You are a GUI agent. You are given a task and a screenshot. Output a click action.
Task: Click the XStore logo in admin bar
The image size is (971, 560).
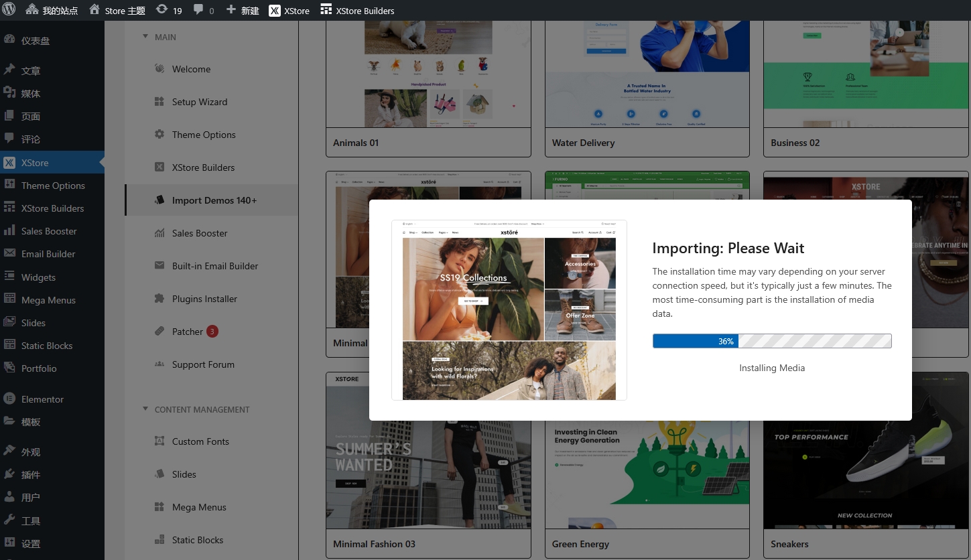point(275,11)
